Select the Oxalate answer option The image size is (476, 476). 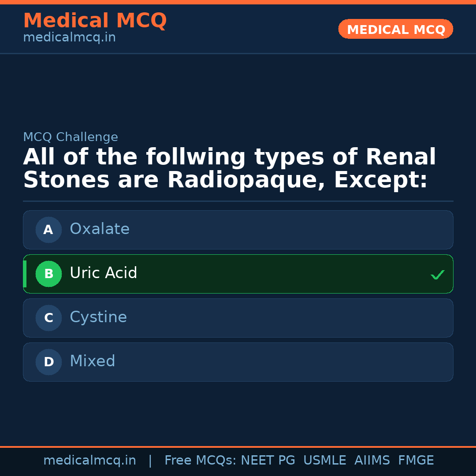click(238, 230)
